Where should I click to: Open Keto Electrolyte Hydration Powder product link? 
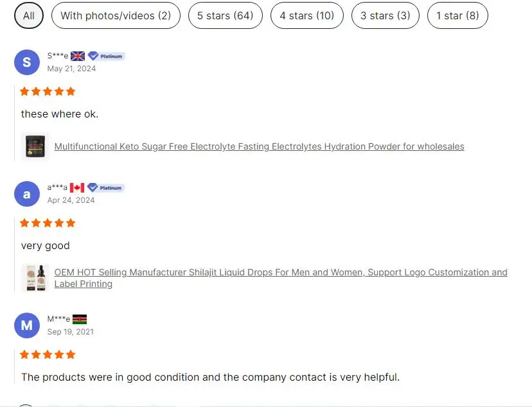click(x=259, y=146)
